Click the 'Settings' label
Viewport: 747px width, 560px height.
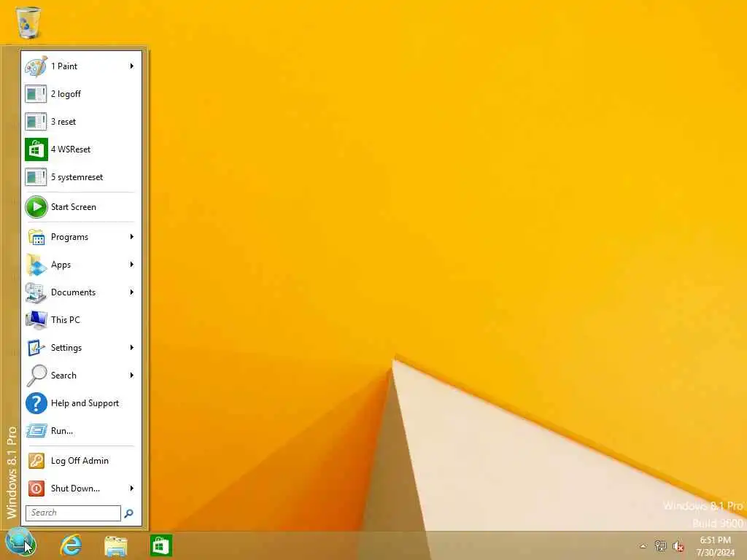click(66, 348)
